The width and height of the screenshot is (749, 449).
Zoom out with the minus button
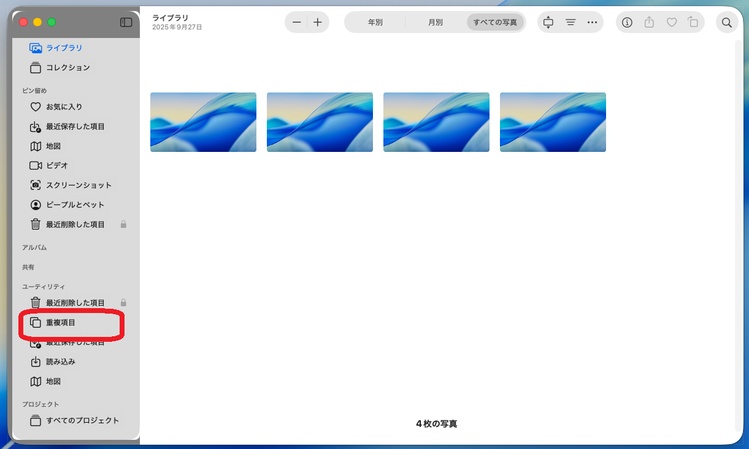pyautogui.click(x=297, y=22)
